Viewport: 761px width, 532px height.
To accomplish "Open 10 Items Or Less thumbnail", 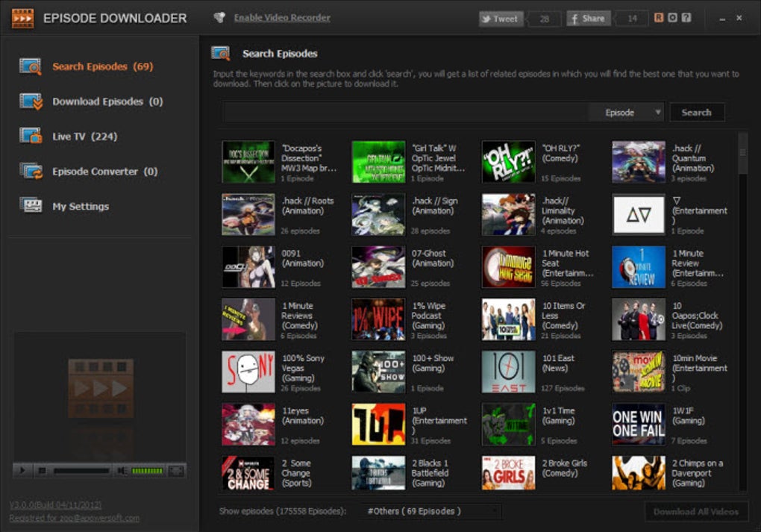I will 508,319.
